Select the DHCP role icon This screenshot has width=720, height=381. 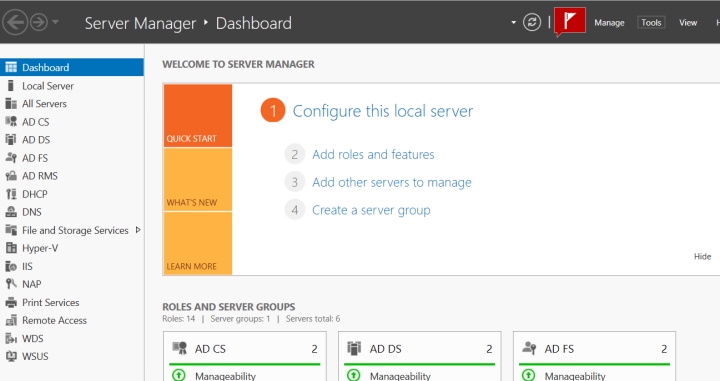point(11,194)
